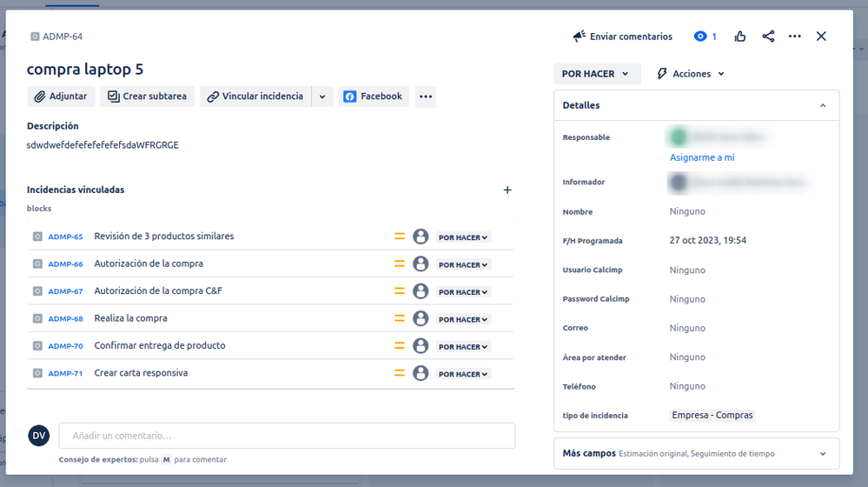Open the POR HACER status dropdown in the sidebar
Image resolution: width=868 pixels, height=487 pixels.
point(596,74)
